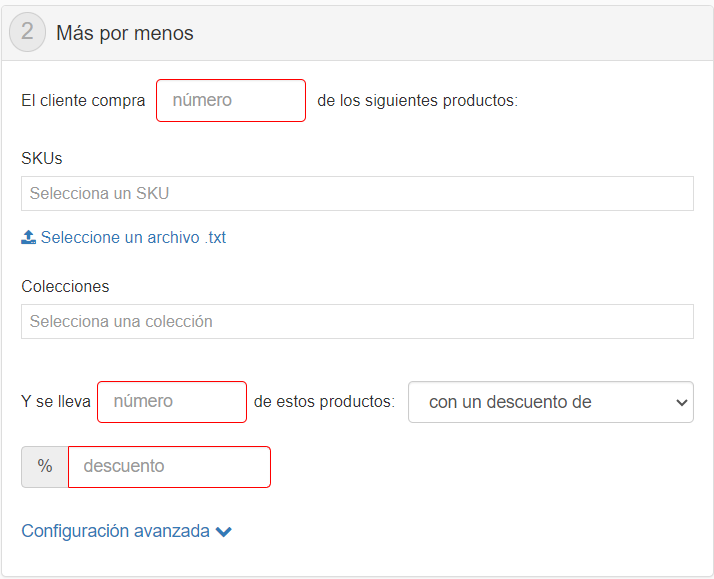The height and width of the screenshot is (579, 714).
Task: Focus the número field after "El cliente compra"
Action: click(231, 101)
